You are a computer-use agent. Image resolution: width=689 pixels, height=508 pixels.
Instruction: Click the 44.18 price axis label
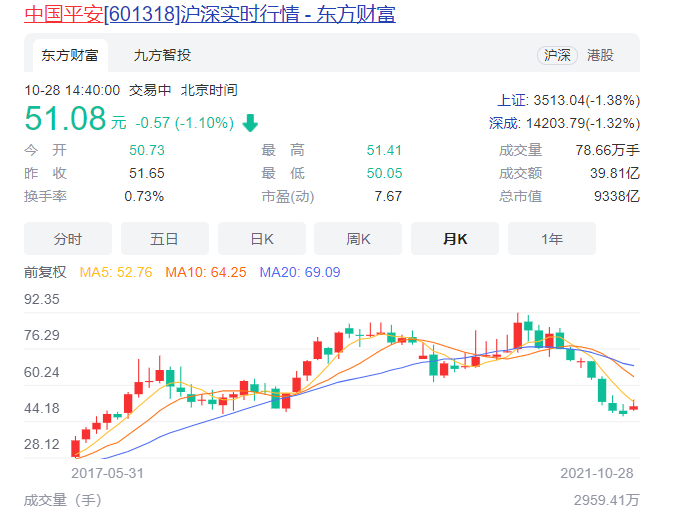pos(42,408)
